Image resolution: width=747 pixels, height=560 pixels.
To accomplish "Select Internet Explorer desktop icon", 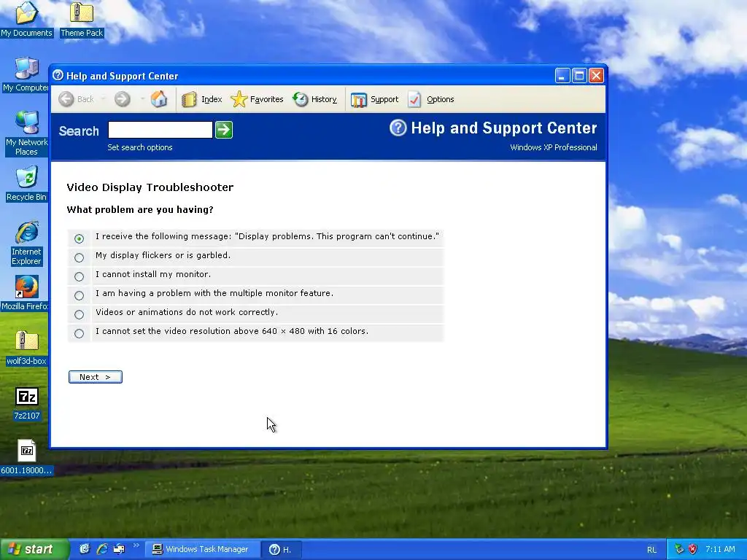I will pyautogui.click(x=27, y=243).
